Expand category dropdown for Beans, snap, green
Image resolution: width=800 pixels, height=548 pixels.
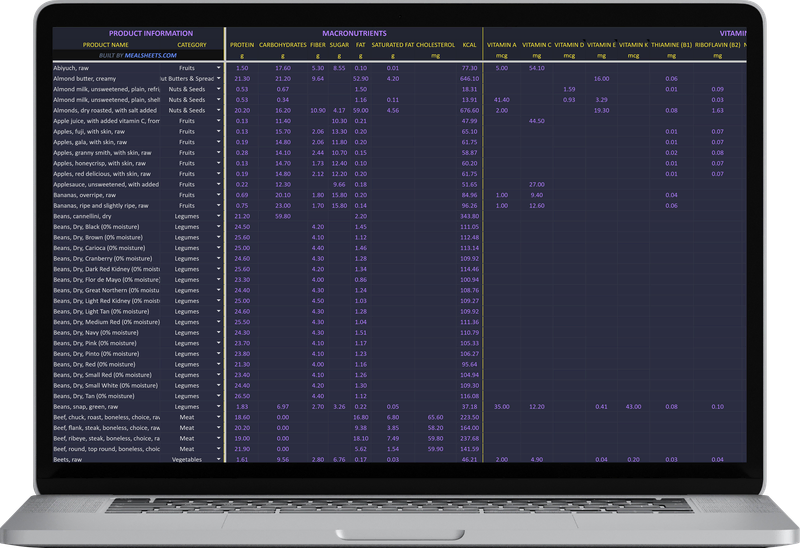click(x=219, y=407)
